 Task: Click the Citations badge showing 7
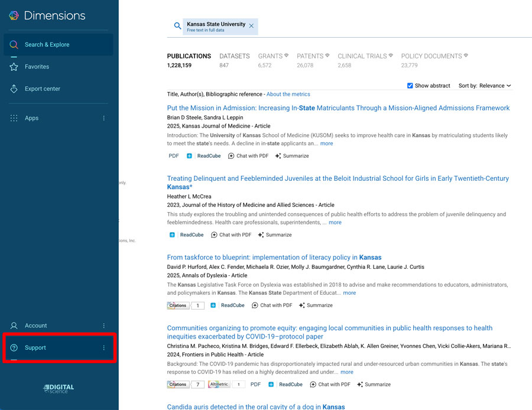point(186,384)
